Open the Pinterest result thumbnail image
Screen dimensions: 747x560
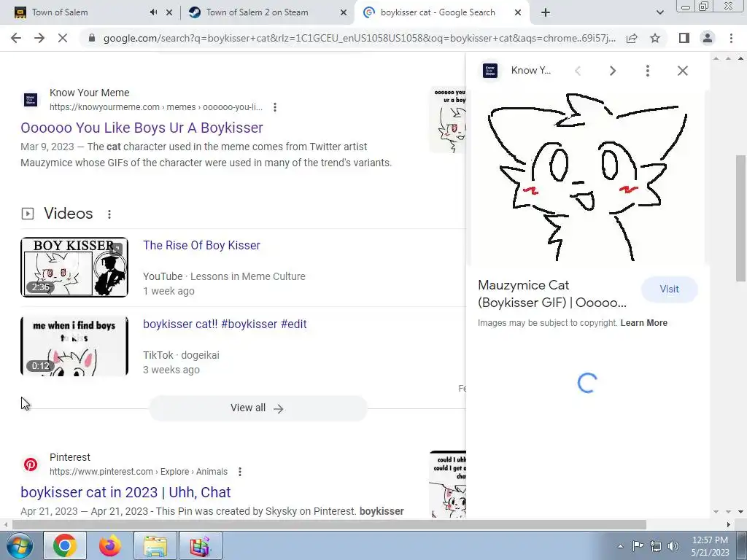(448, 484)
